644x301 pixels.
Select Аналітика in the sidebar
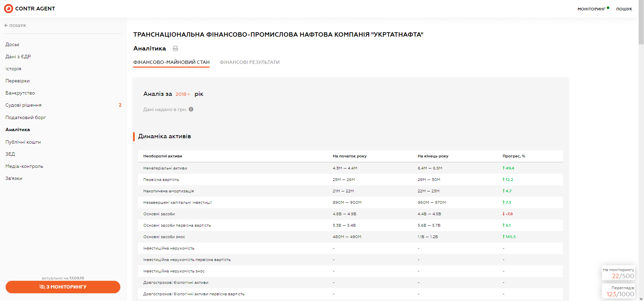pos(17,129)
